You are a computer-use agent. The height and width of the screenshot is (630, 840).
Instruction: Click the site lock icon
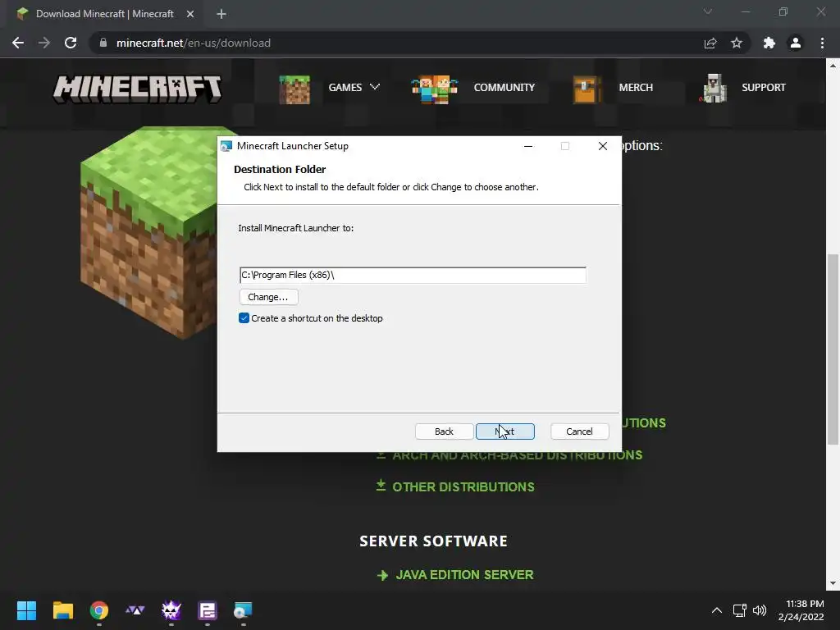(103, 43)
